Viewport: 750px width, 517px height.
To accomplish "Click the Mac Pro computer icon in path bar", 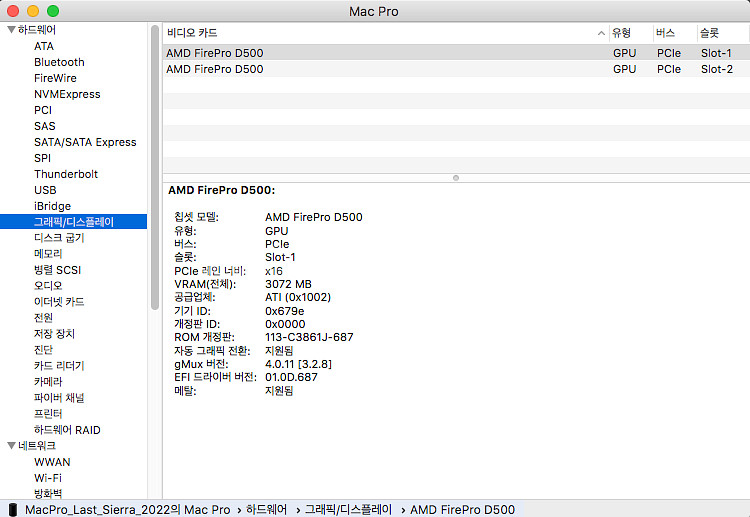I will pyautogui.click(x=13, y=510).
